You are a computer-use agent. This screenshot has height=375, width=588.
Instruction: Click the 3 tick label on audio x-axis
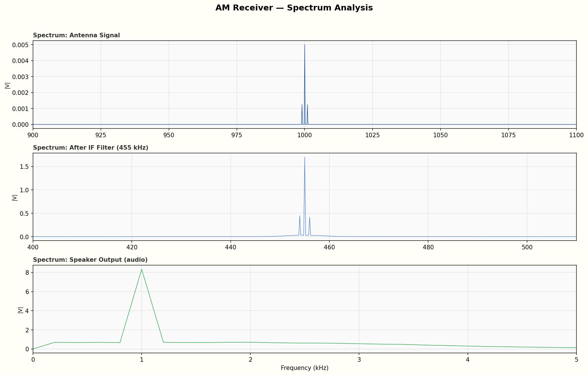coord(359,359)
